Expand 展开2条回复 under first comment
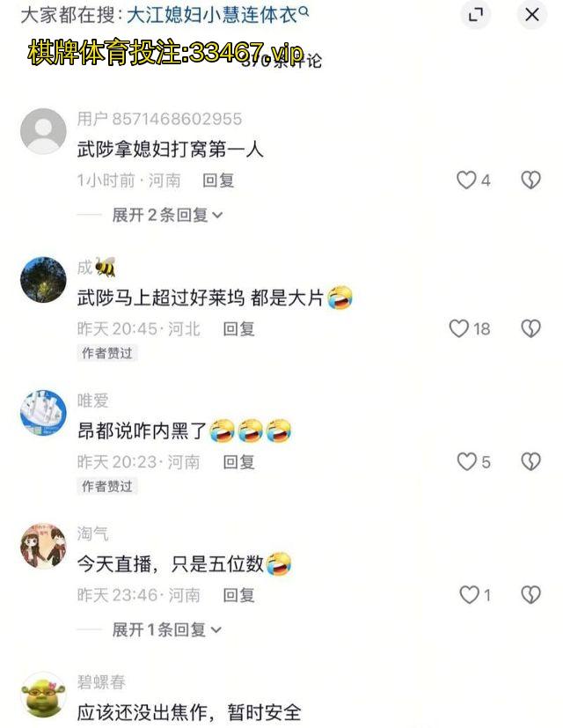The height and width of the screenshot is (728, 563). (167, 215)
